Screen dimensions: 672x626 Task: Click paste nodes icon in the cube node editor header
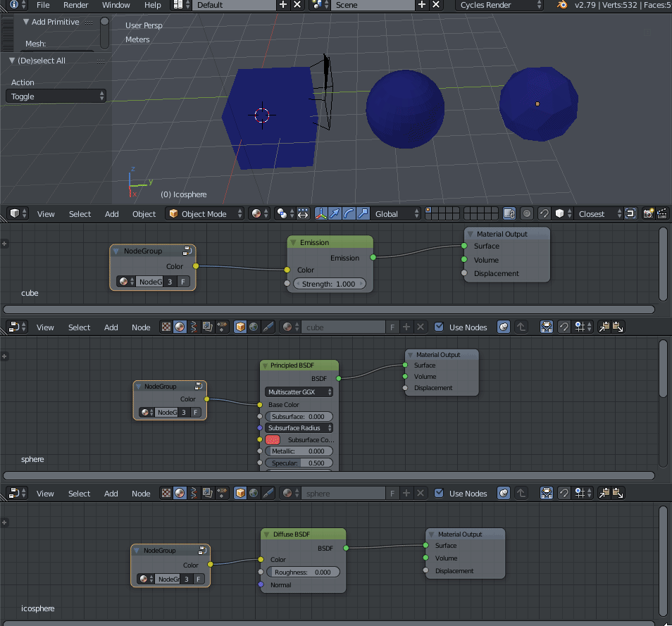pos(618,327)
